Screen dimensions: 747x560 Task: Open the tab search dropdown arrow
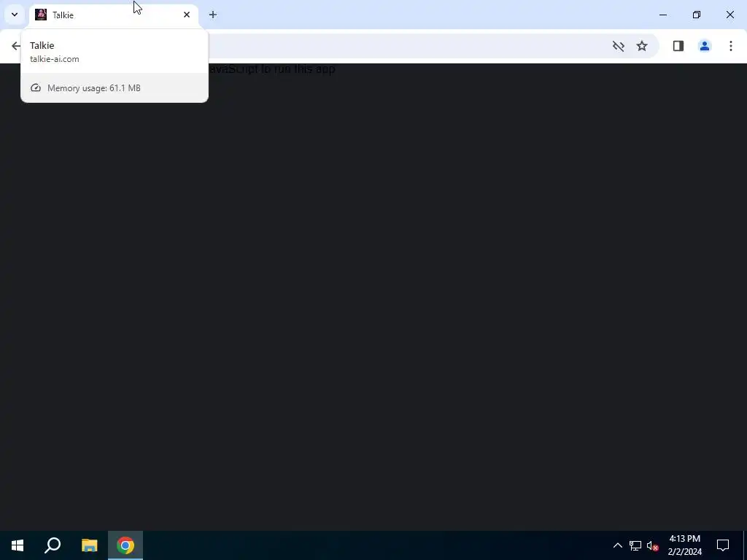(15, 15)
